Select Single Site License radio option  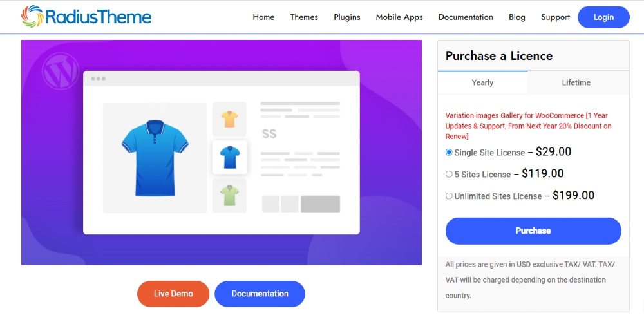point(449,153)
